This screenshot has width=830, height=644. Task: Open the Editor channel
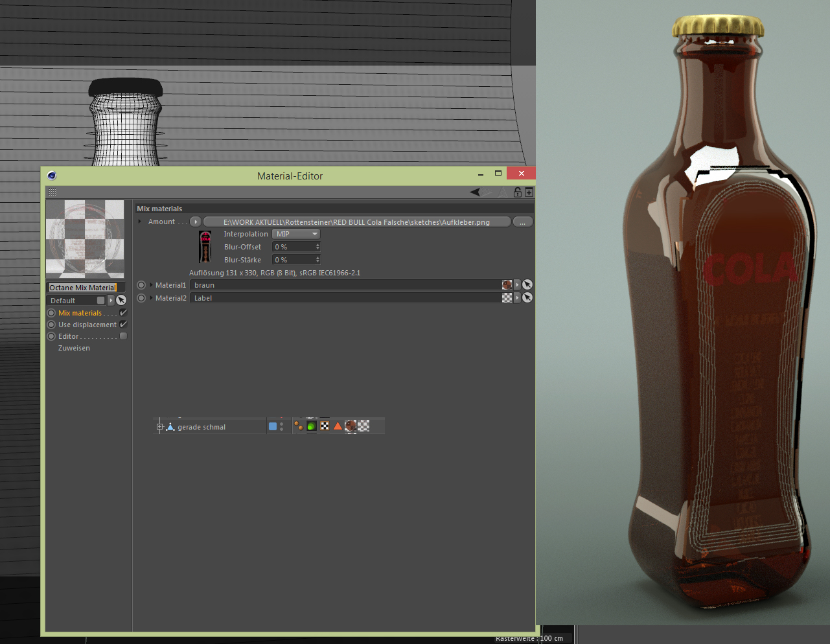click(68, 336)
